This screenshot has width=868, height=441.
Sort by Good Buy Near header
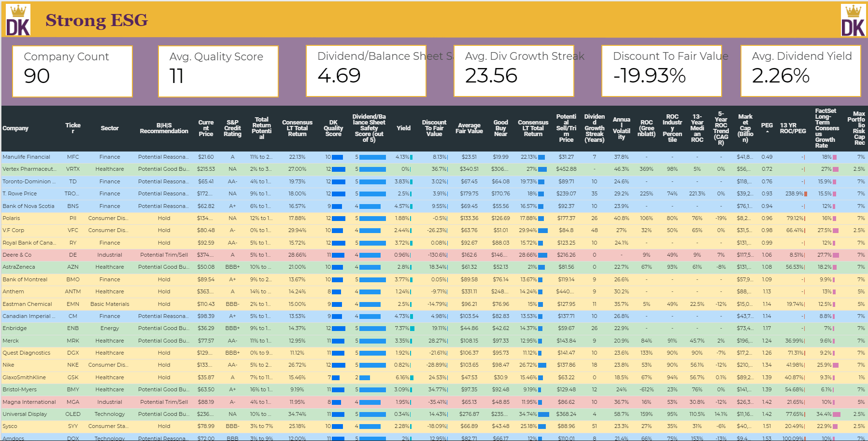[x=501, y=128]
